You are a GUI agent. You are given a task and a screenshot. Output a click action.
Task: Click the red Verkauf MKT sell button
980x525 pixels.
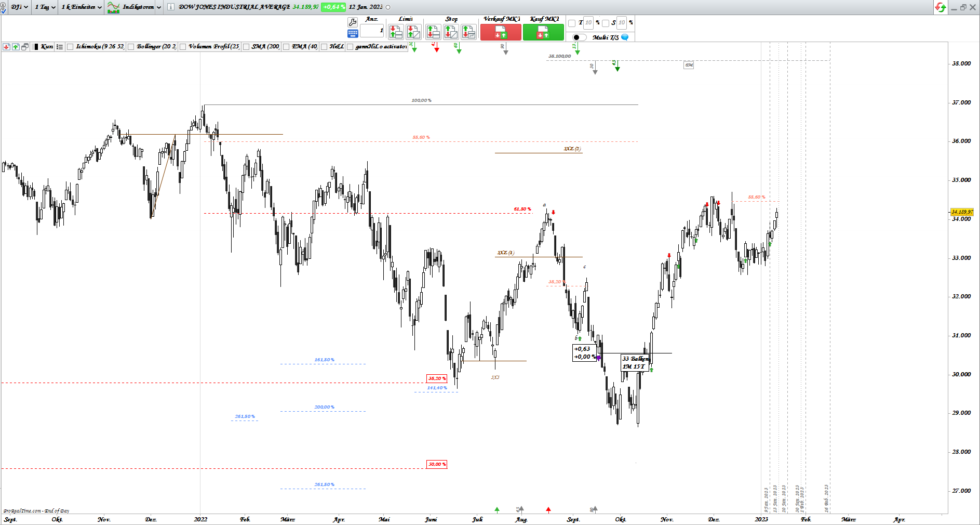click(501, 32)
